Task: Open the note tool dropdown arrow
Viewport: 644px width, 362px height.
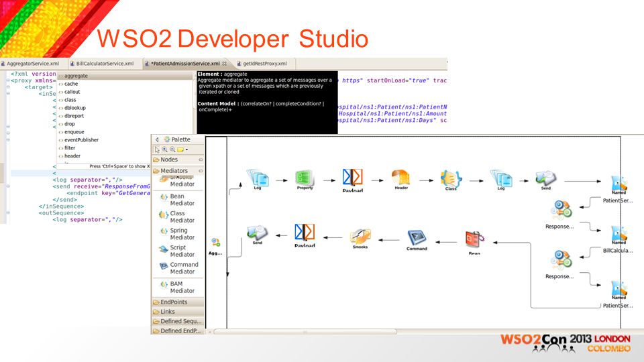Action: [186, 149]
